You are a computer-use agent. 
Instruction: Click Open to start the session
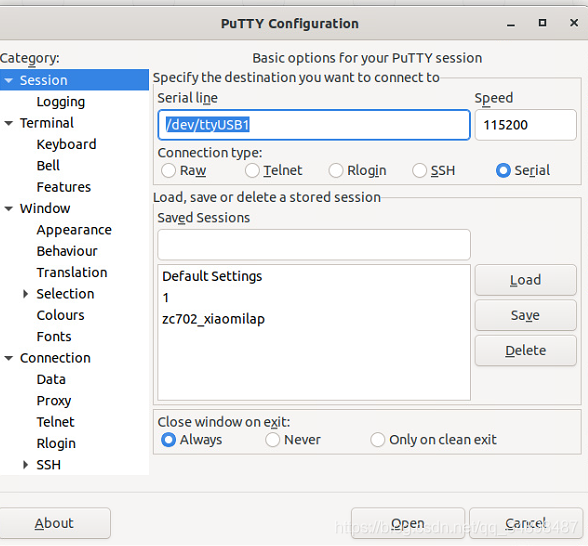[x=408, y=523]
